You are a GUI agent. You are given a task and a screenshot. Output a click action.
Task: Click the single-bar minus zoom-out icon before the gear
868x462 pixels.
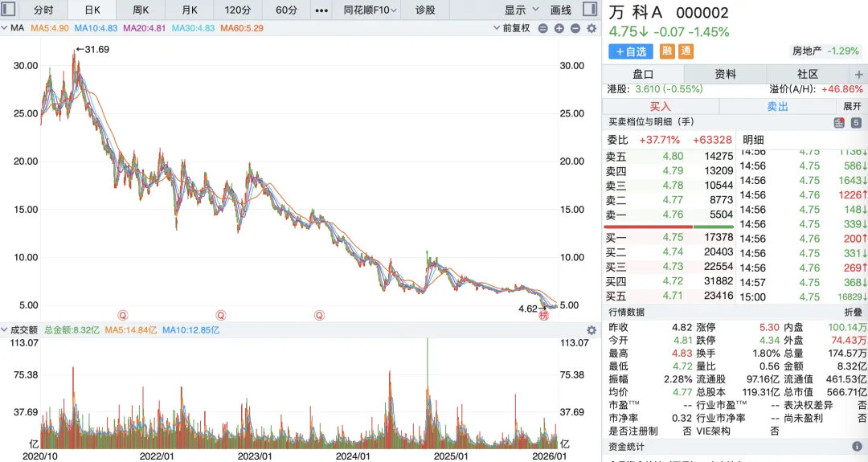click(x=575, y=28)
